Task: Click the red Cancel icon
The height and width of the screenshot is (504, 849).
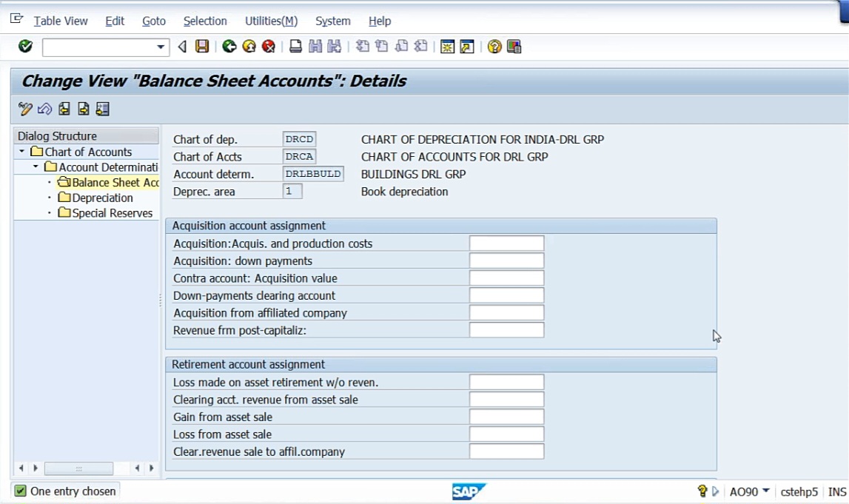Action: point(269,47)
